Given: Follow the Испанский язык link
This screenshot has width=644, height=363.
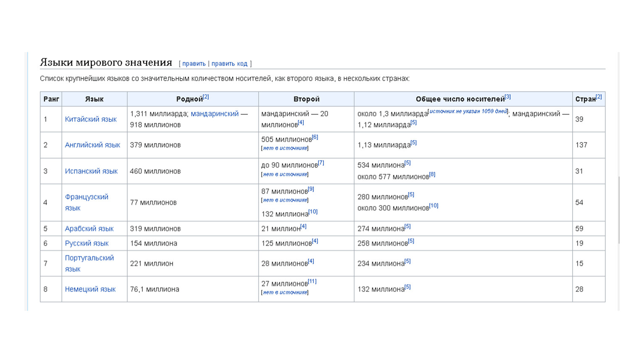Looking at the screenshot, I should (x=91, y=171).
